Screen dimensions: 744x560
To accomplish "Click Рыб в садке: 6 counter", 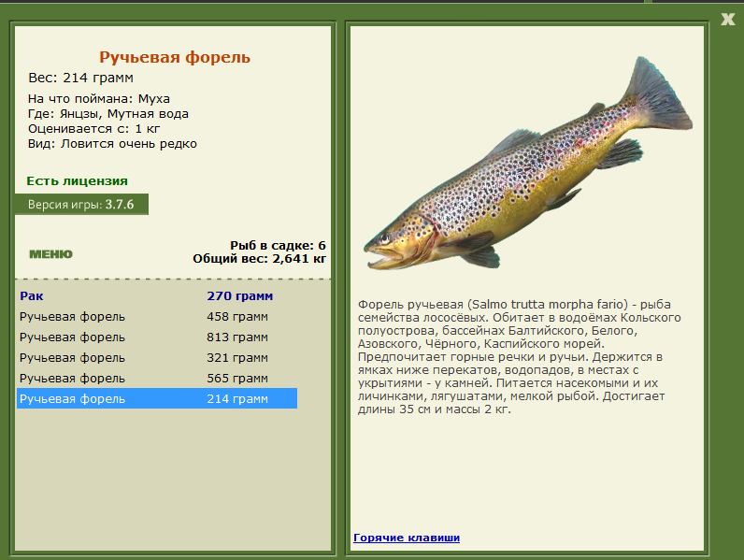I will pos(278,245).
